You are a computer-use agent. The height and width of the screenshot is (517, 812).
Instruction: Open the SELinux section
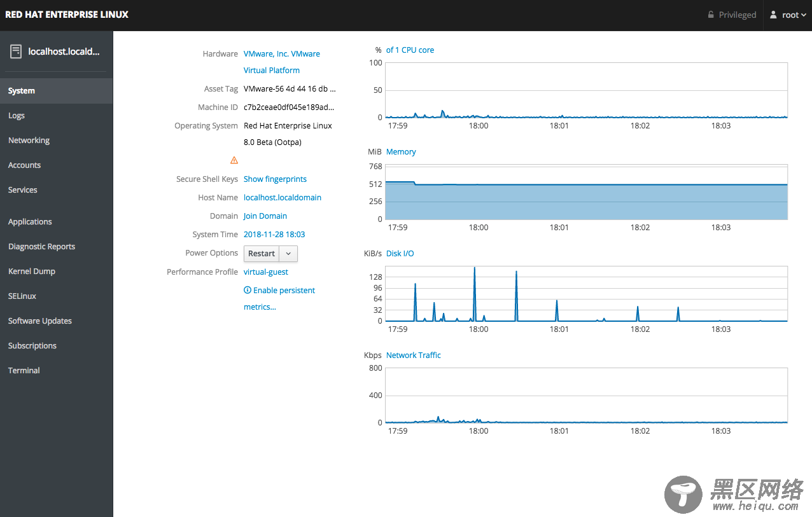pos(56,296)
